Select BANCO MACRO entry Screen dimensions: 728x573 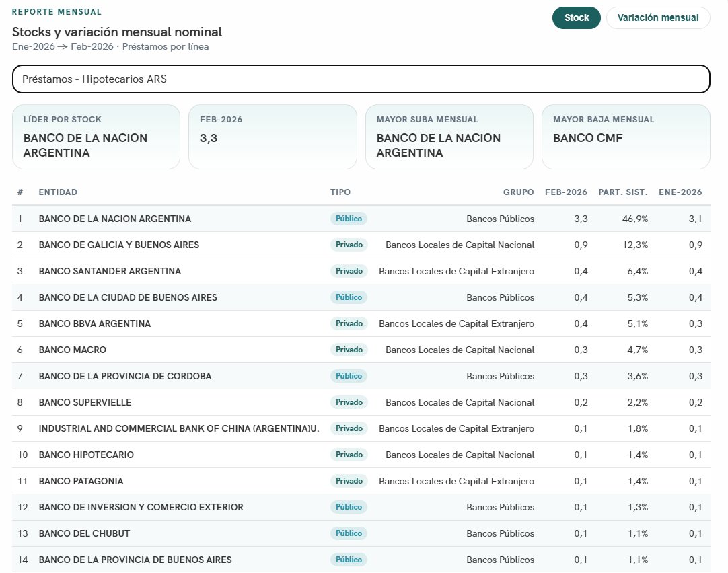pos(73,350)
